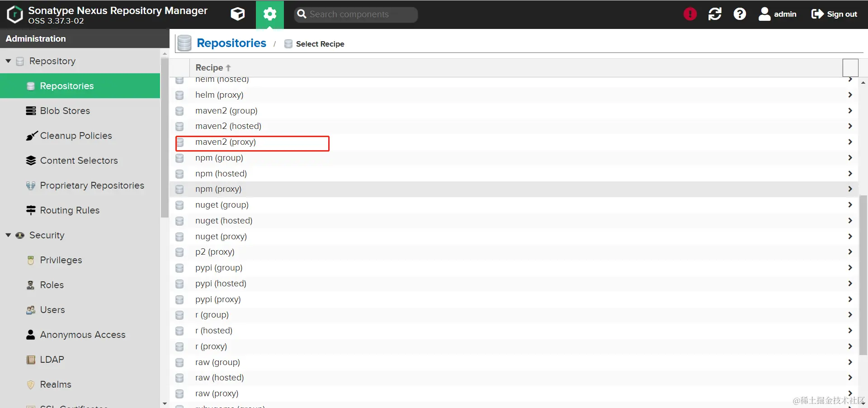868x408 pixels.
Task: Click the database icon beside helm (proxy)
Action: (x=179, y=95)
